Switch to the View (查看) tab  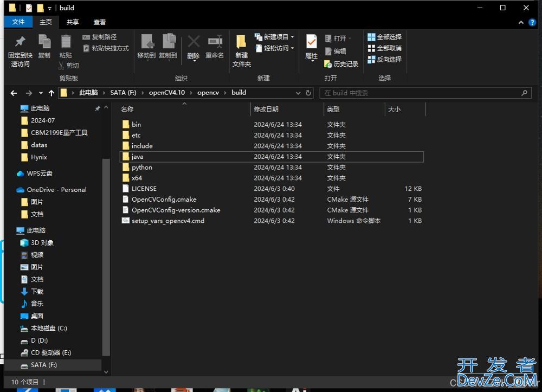100,22
